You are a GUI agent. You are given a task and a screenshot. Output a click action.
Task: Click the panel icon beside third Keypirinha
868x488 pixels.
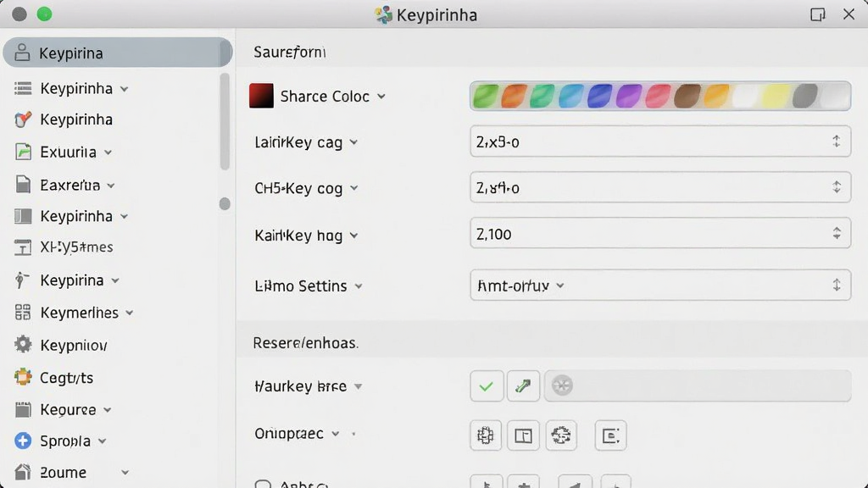[23, 216]
